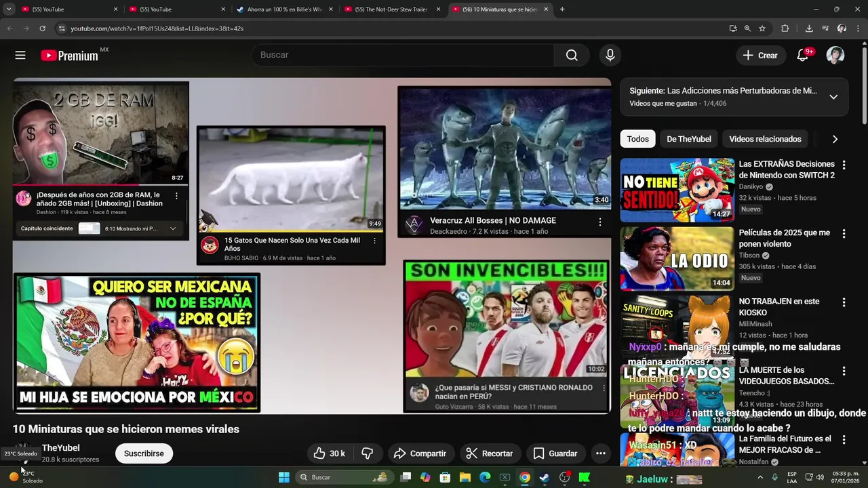Open the Las EXTRAÑAS Decisiones de Nintendo thumbnail
The width and height of the screenshot is (868, 488).
point(677,190)
